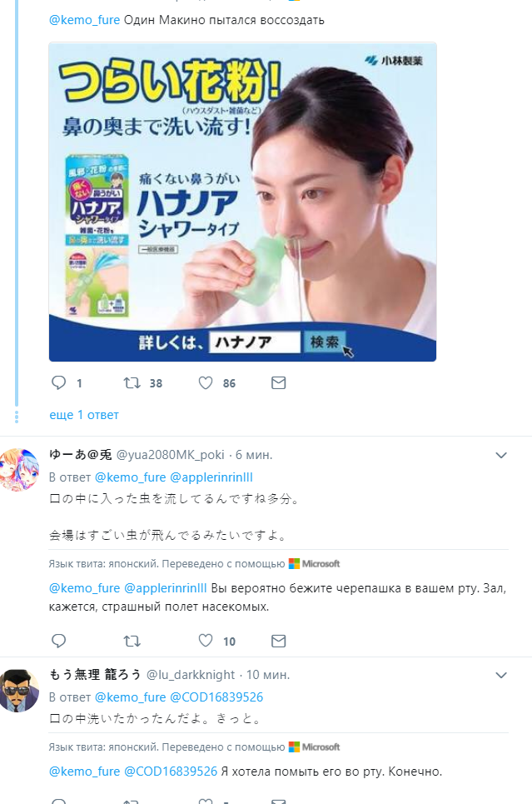
Task: Reply to the Hananoa ad image tweet
Action: pyautogui.click(x=59, y=383)
